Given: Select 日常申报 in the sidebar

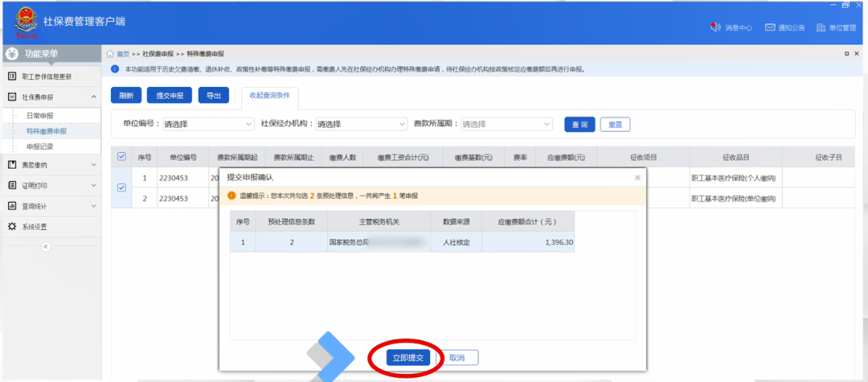Looking at the screenshot, I should (x=40, y=116).
